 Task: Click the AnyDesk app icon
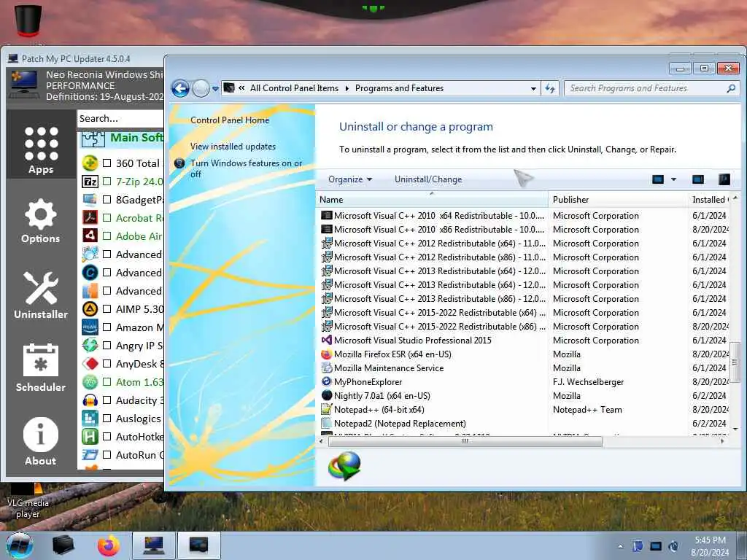tap(90, 364)
